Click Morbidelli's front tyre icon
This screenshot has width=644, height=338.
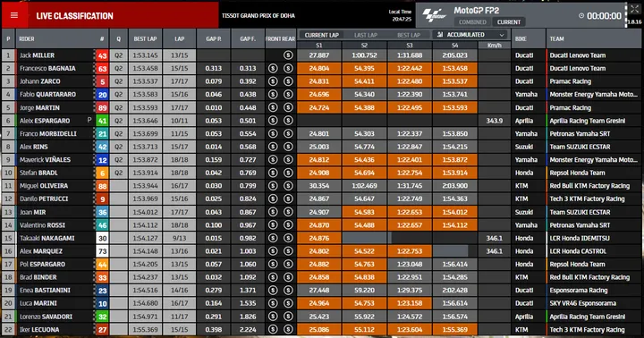pyautogui.click(x=273, y=133)
